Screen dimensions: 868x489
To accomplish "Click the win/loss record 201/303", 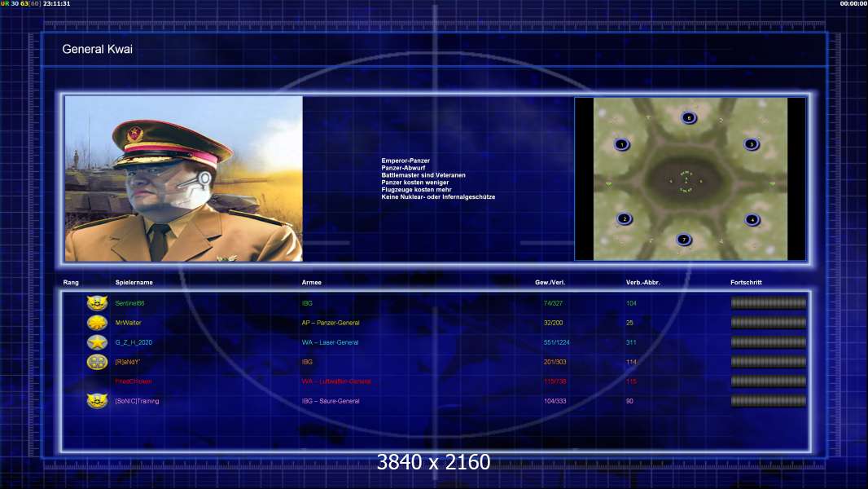I will click(x=555, y=362).
